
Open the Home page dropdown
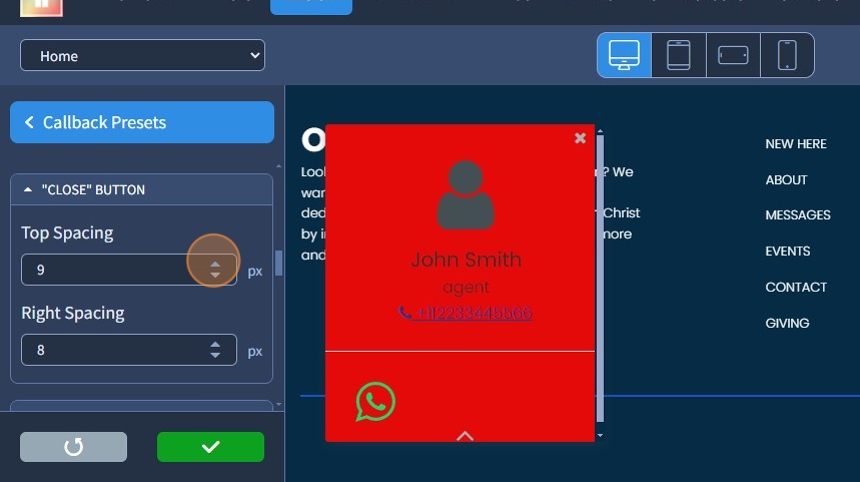pyautogui.click(x=143, y=55)
